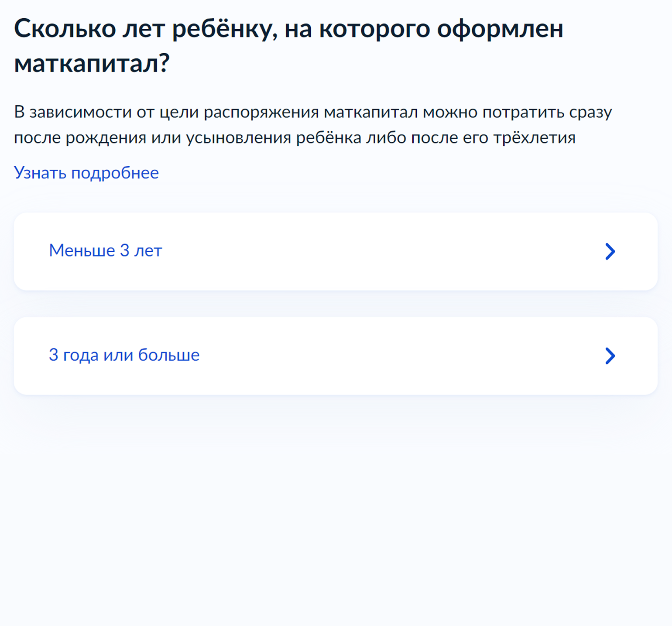Image resolution: width=672 pixels, height=626 pixels.
Task: Click the word "трёхлетия" in the description
Action: point(534,138)
